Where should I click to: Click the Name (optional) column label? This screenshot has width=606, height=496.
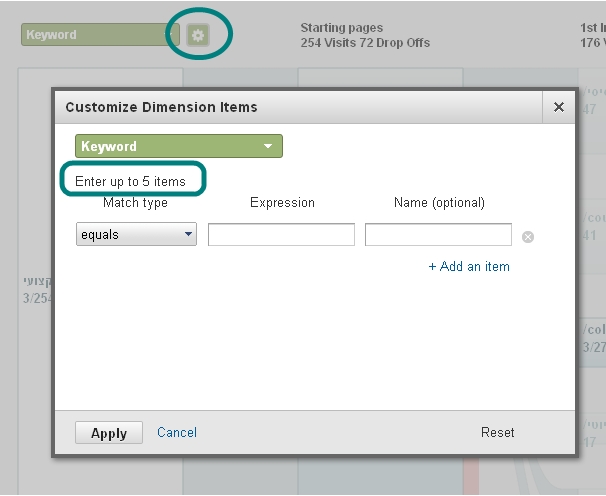(439, 203)
